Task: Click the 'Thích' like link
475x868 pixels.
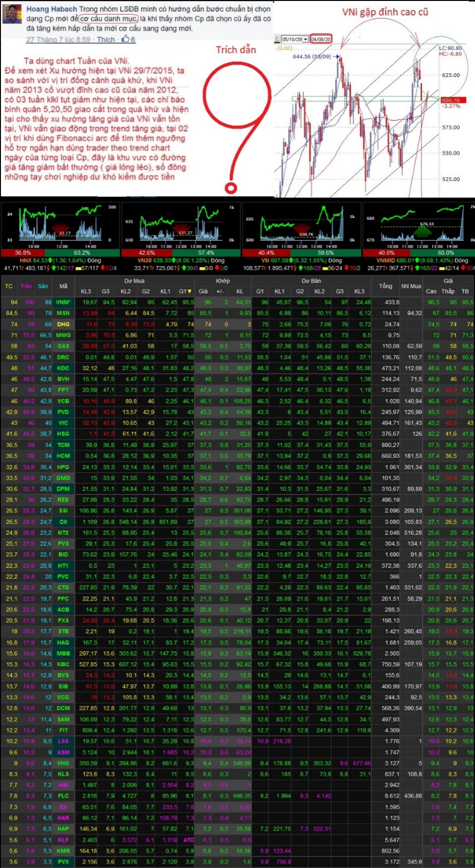Action: click(106, 39)
